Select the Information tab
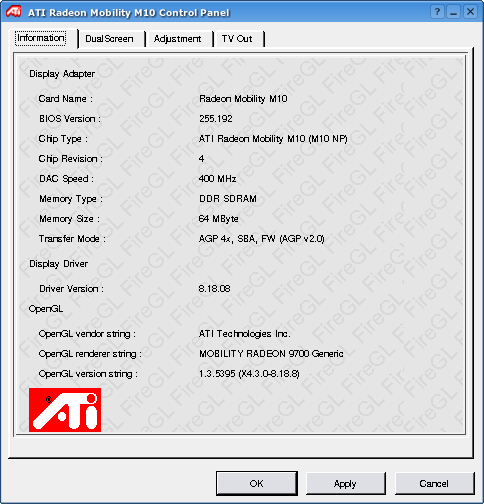Viewport: 484px width, 504px height. click(x=41, y=38)
